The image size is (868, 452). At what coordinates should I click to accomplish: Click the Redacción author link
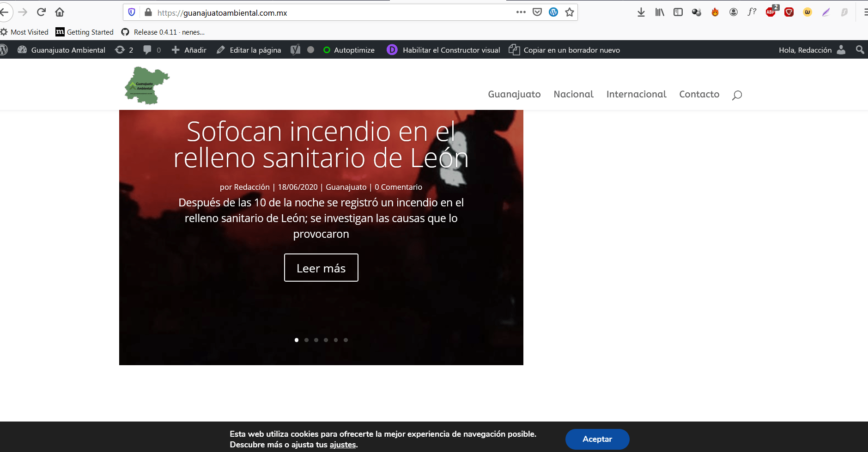(x=252, y=187)
